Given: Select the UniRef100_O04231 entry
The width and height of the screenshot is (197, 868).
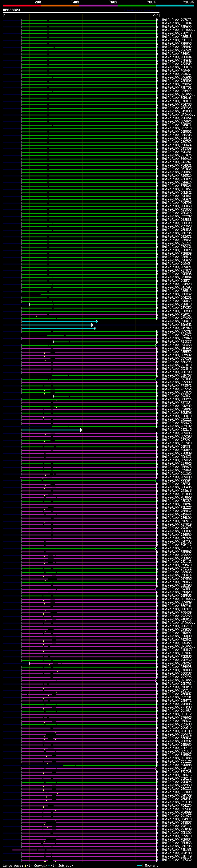Looking at the screenshot, I should click(177, 297).
